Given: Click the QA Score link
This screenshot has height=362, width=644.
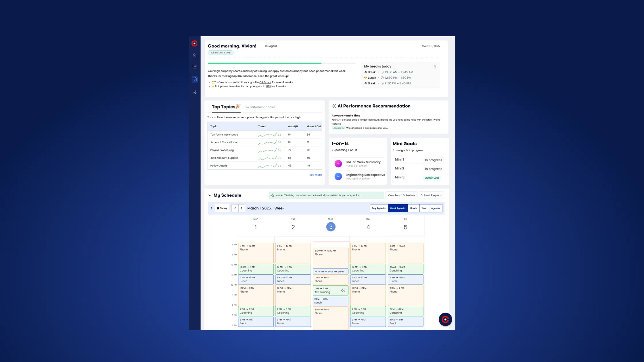Looking at the screenshot, I should pos(265,82).
